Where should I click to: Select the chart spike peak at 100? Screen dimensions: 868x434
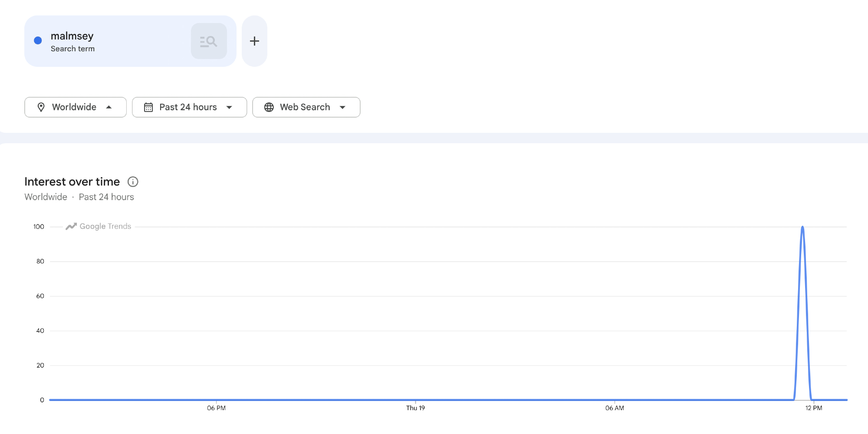pos(802,227)
